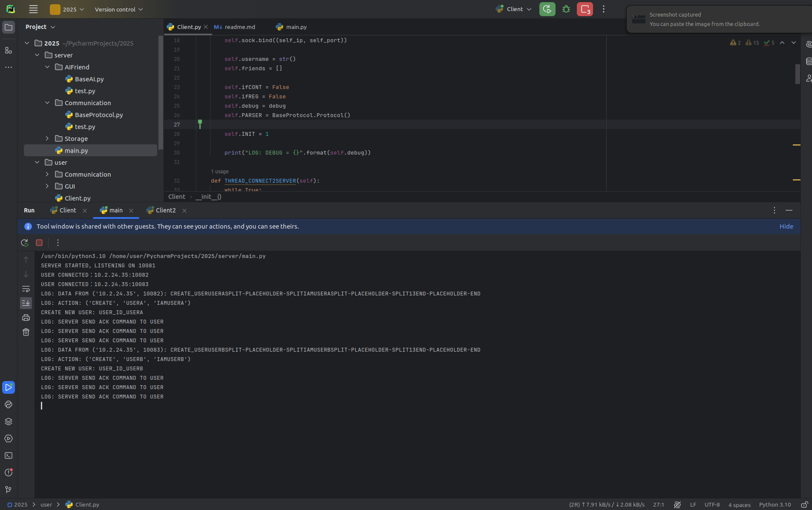The image size is (812, 510).
Task: Toggle Scroll to End in console
Action: tap(26, 303)
